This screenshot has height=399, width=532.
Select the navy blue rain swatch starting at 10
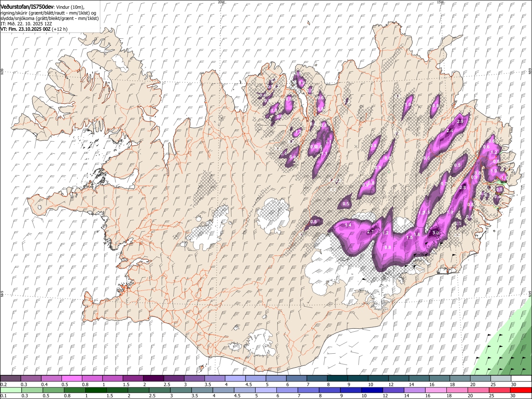(372, 390)
